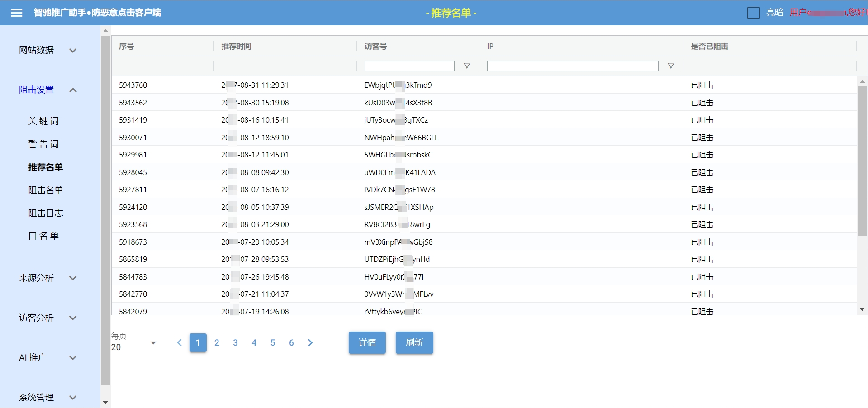Click the table vertical scrollbar thumb
The height and width of the screenshot is (408, 868).
coord(862,161)
